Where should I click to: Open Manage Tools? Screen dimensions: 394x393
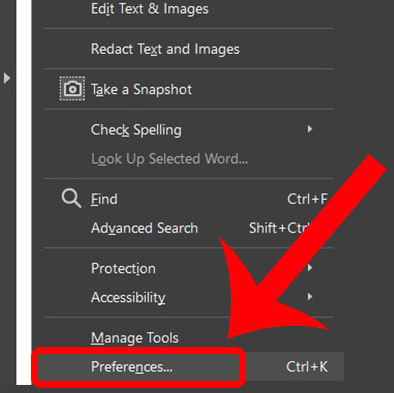point(135,338)
